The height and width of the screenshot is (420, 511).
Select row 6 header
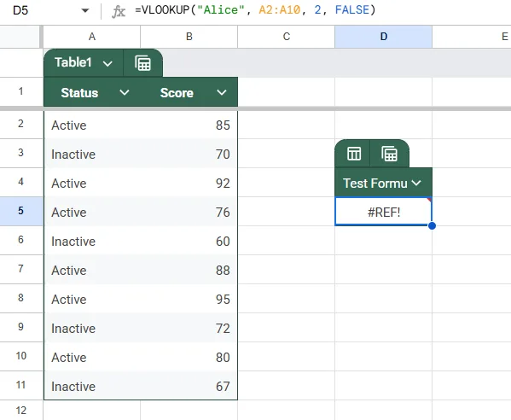[20, 241]
